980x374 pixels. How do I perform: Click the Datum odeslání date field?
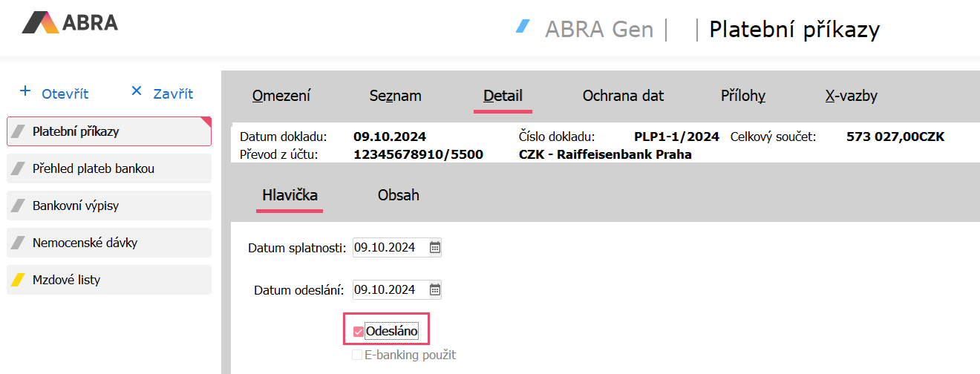click(388, 289)
